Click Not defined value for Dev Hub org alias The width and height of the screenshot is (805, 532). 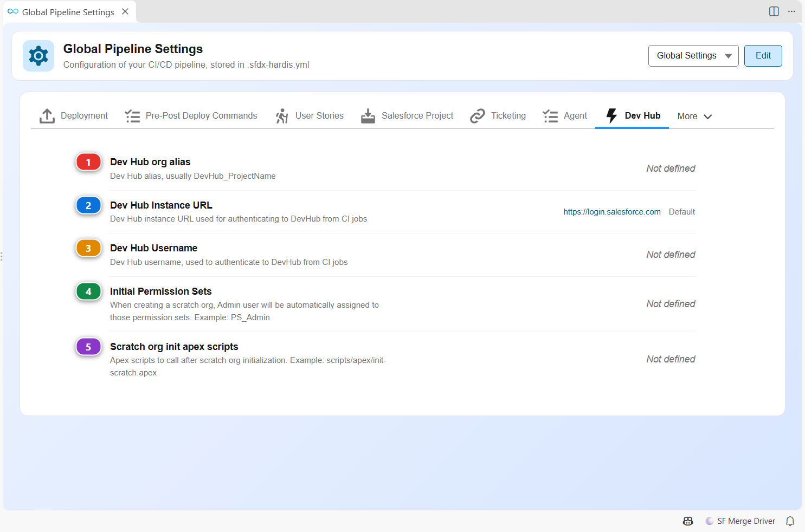click(x=671, y=168)
